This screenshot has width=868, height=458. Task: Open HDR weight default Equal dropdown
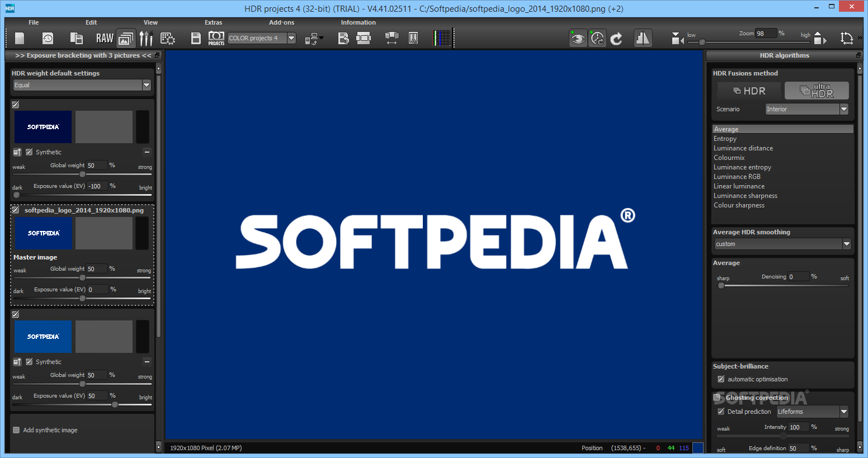82,85
